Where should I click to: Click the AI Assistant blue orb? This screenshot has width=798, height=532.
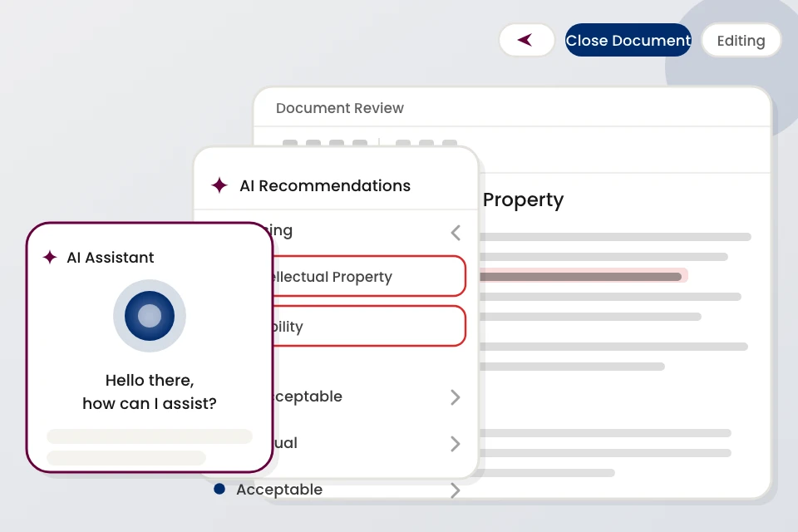[x=150, y=316]
